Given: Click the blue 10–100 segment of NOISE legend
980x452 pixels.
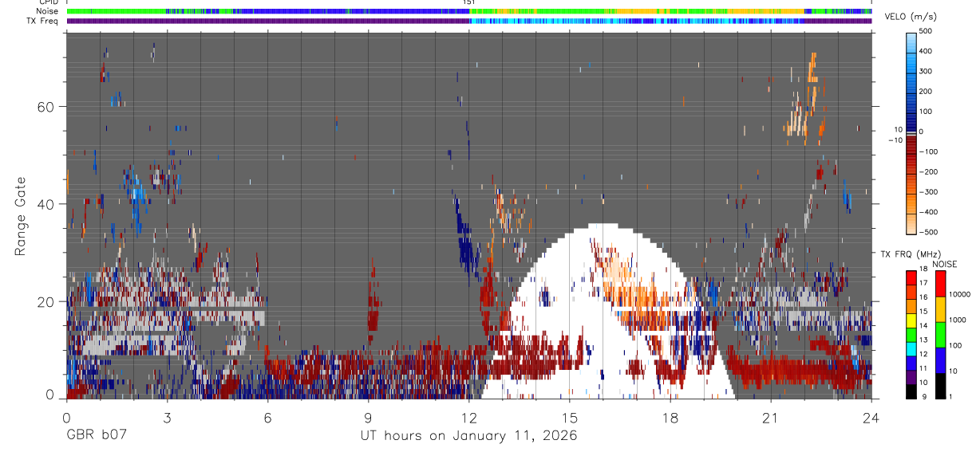Looking at the screenshot, I should (941, 360).
